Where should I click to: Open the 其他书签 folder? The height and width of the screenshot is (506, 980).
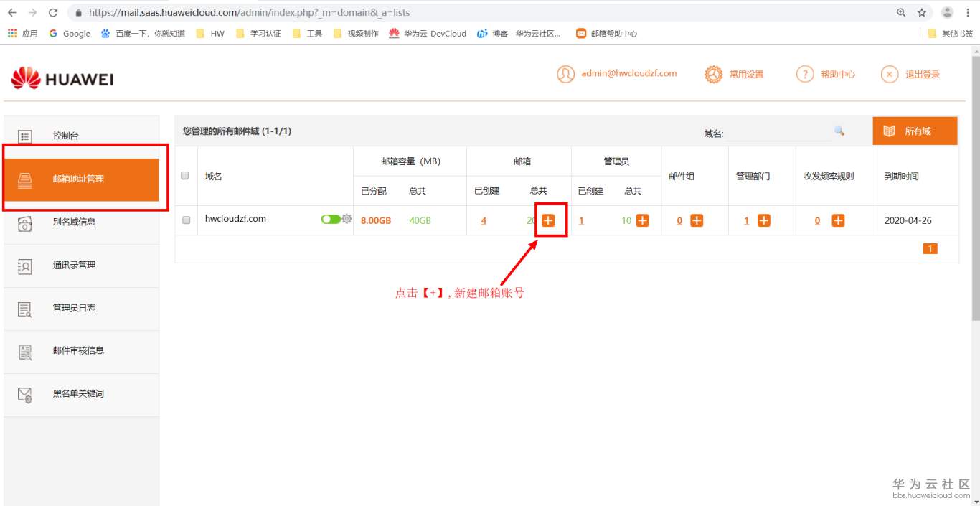tap(950, 33)
